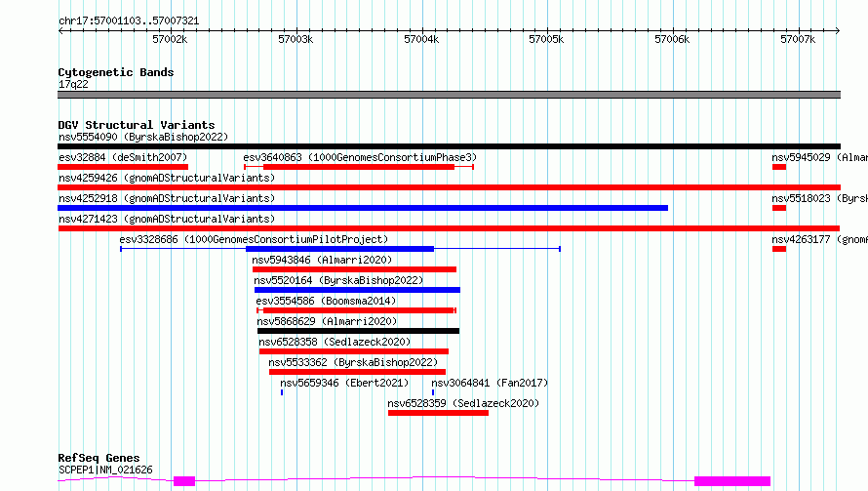Click the Cytogenetic Bands track title
Image resolution: width=868 pixels, height=491 pixels.
click(x=116, y=72)
